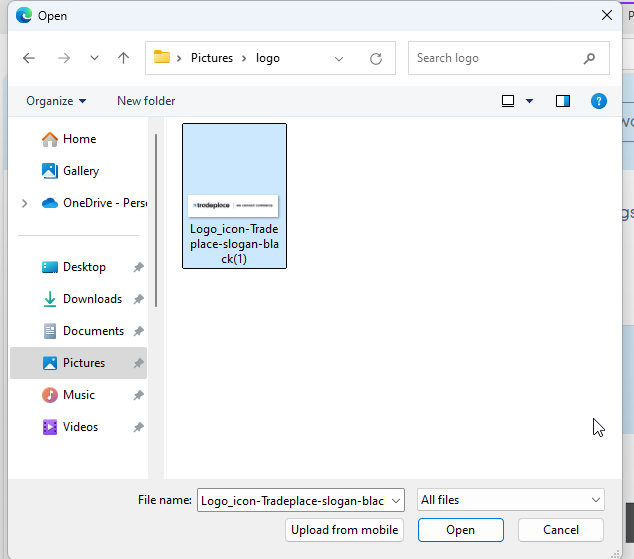
Task: Click the pin icon beside Documents
Action: click(139, 331)
